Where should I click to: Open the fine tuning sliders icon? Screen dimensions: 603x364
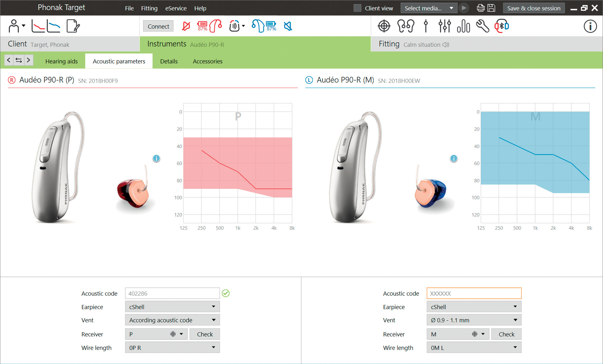(x=445, y=26)
